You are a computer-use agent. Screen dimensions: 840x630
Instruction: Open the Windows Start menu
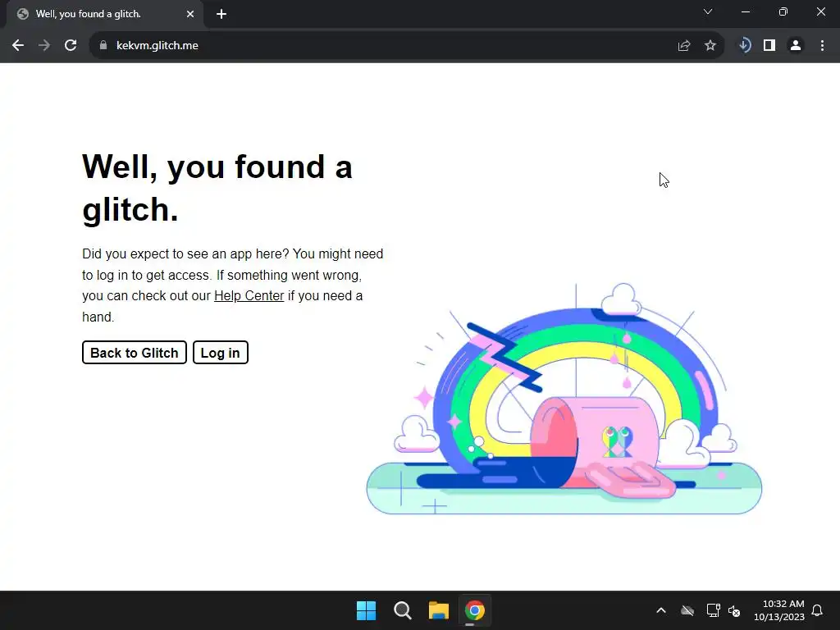tap(367, 610)
